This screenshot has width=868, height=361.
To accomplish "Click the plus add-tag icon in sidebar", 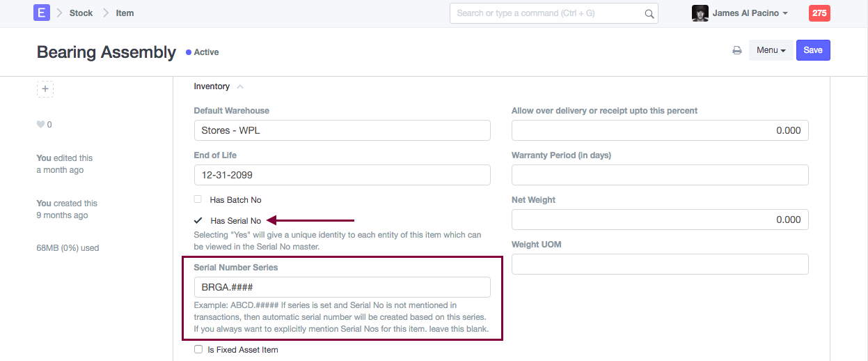I will (45, 89).
